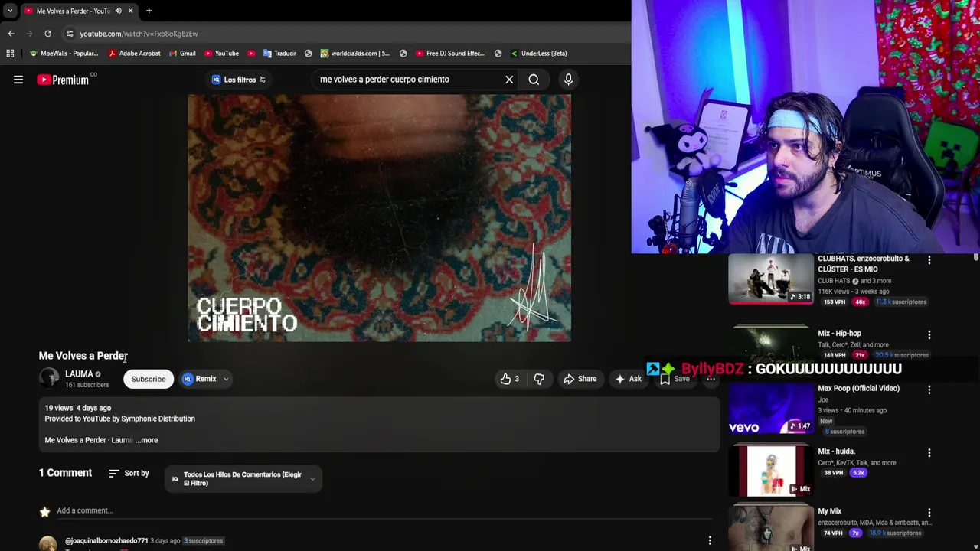Open options for CLUBHATS ES MIO video

pos(929,260)
